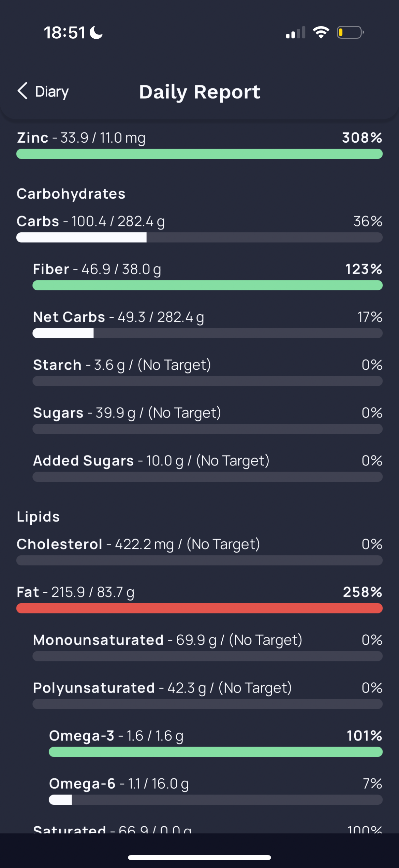Tap the back chevron to Diary

click(22, 91)
